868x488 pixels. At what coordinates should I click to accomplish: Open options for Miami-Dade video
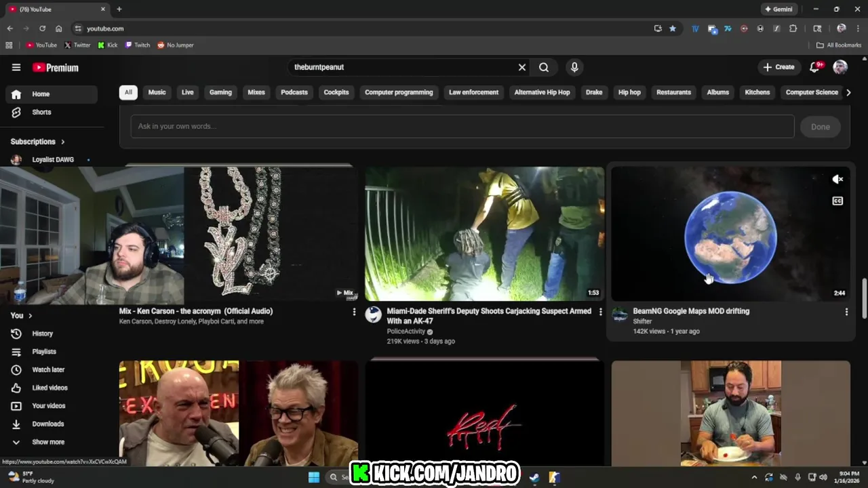tap(600, 312)
